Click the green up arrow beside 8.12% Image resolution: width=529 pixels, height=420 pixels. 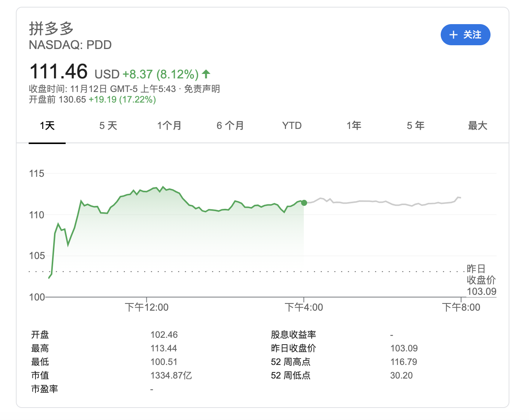click(x=206, y=74)
